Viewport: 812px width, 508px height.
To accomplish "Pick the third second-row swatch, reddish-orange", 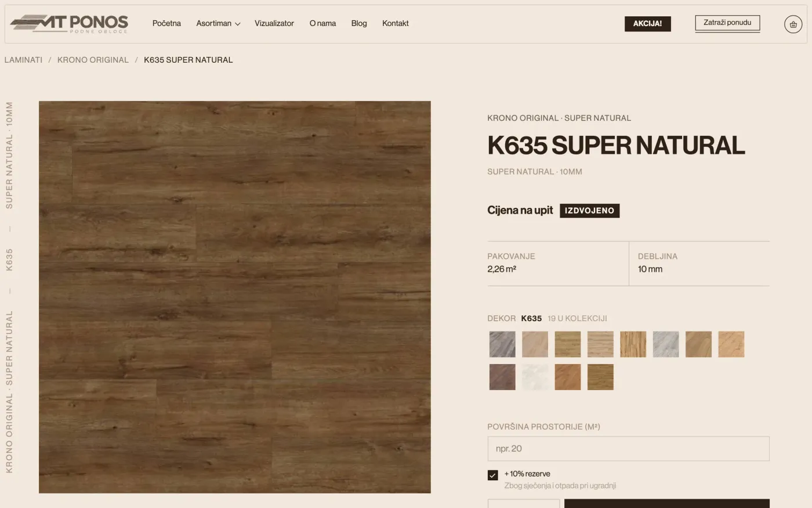I will tap(567, 377).
